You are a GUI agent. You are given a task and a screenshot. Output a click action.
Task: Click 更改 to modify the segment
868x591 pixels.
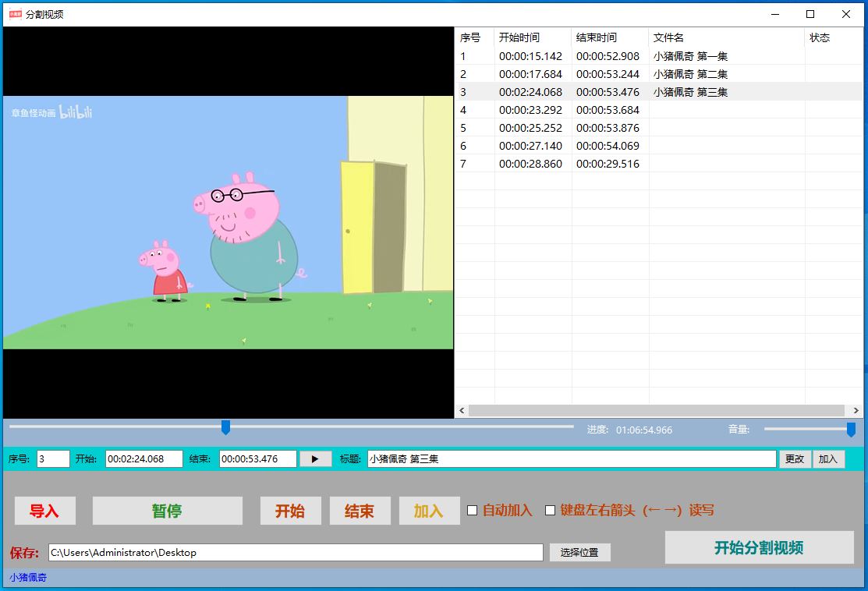tap(795, 459)
